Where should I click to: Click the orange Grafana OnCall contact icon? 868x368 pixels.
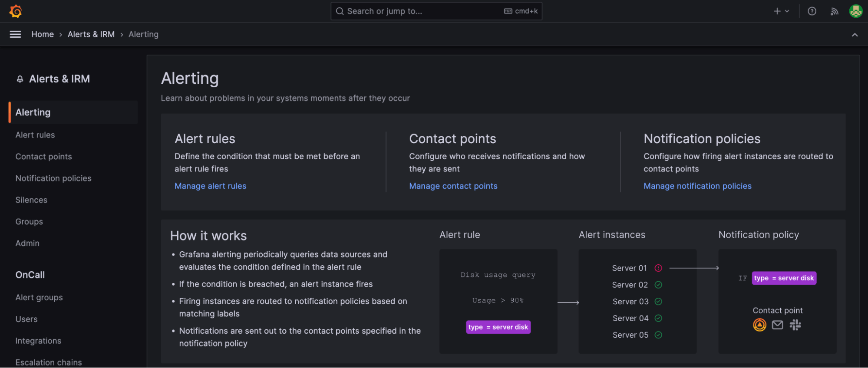click(x=759, y=325)
